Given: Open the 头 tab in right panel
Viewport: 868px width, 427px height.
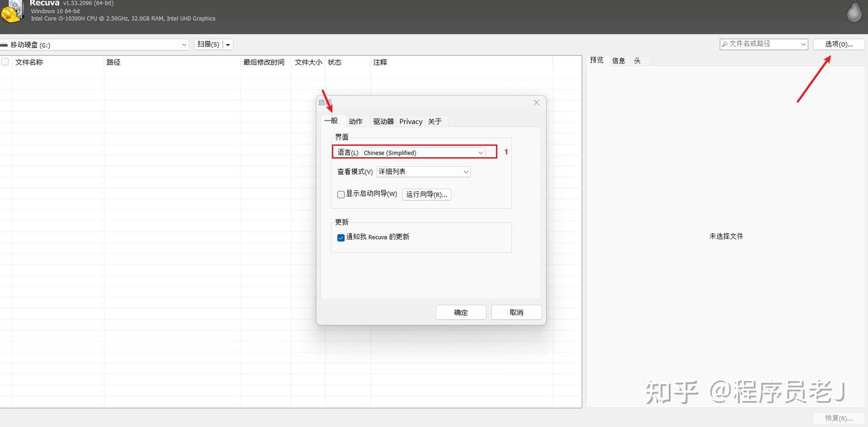Looking at the screenshot, I should (638, 60).
